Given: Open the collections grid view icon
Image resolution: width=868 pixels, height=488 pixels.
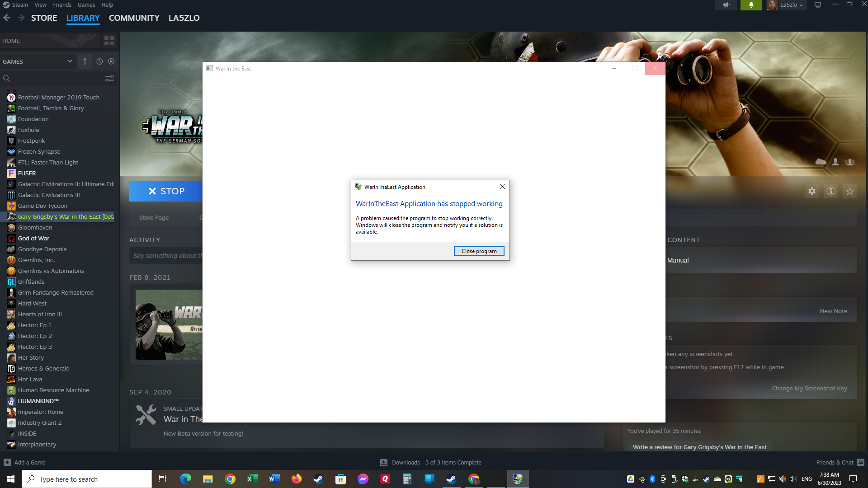Looking at the screenshot, I should 109,41.
